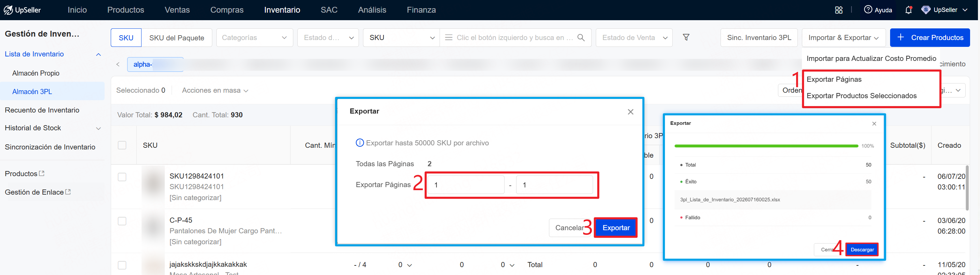Click the Cancelar button

[569, 227]
